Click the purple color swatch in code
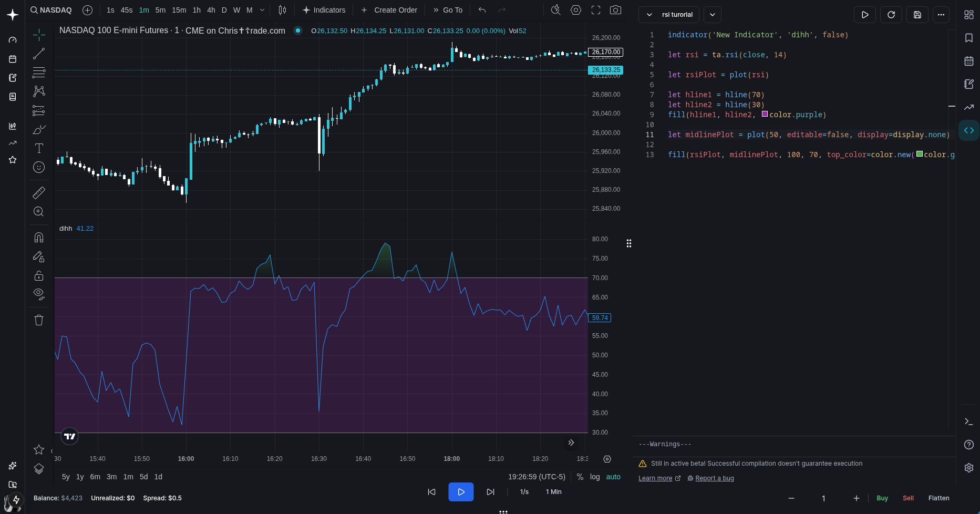The width and height of the screenshot is (980, 514). tap(765, 114)
